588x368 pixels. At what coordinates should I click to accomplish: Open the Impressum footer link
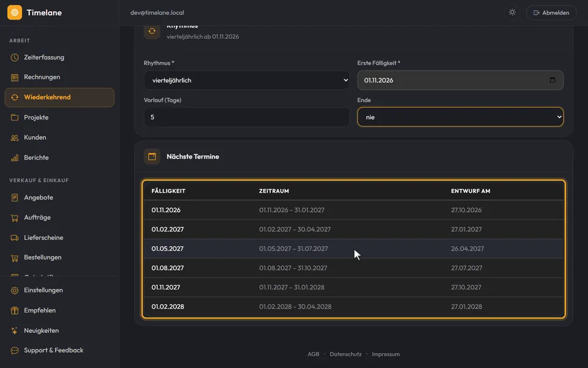[385, 354]
